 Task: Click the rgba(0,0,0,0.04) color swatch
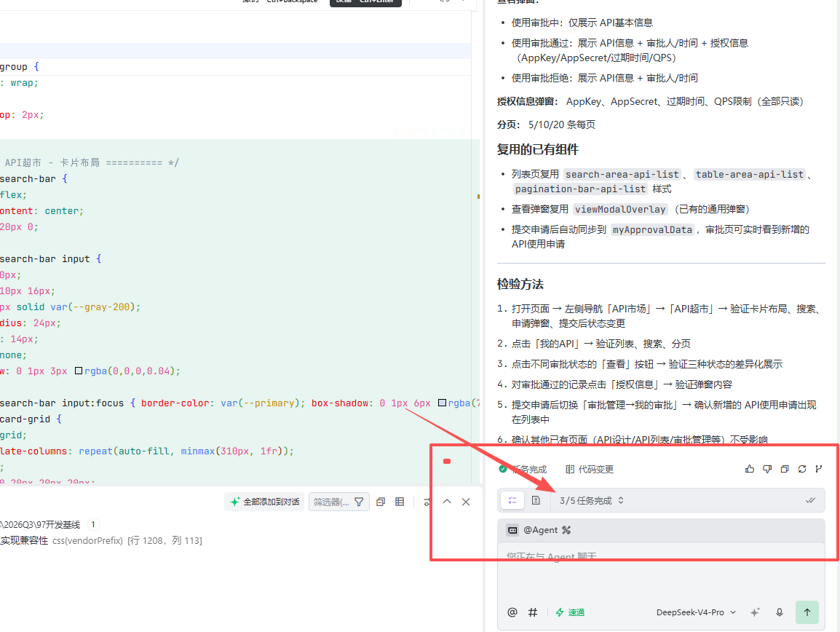(x=79, y=371)
